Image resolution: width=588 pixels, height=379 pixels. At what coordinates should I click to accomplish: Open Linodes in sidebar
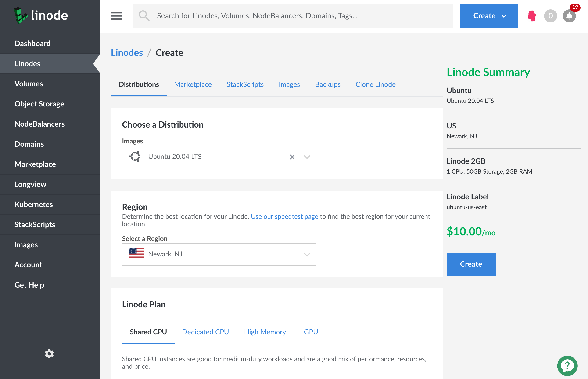pos(50,64)
